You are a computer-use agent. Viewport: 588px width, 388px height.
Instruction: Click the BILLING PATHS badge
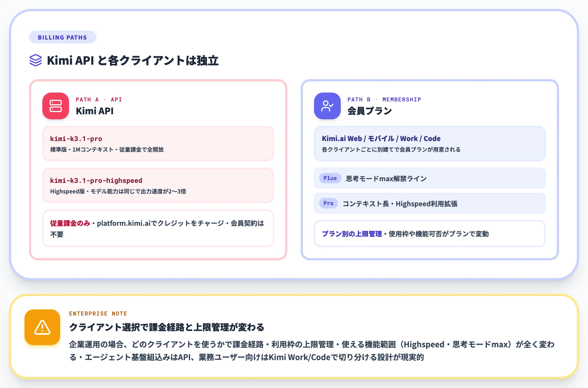pos(63,37)
